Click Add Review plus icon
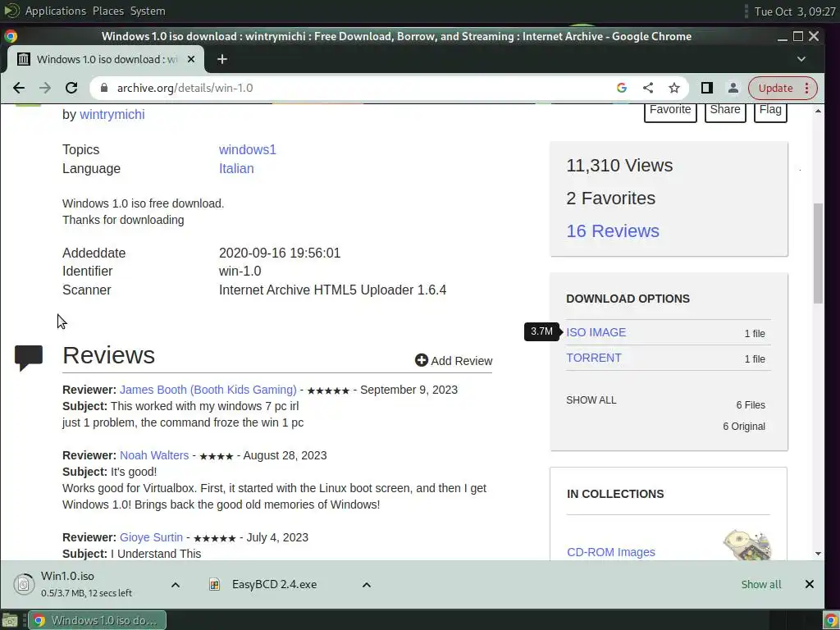This screenshot has width=840, height=630. pyautogui.click(x=421, y=360)
